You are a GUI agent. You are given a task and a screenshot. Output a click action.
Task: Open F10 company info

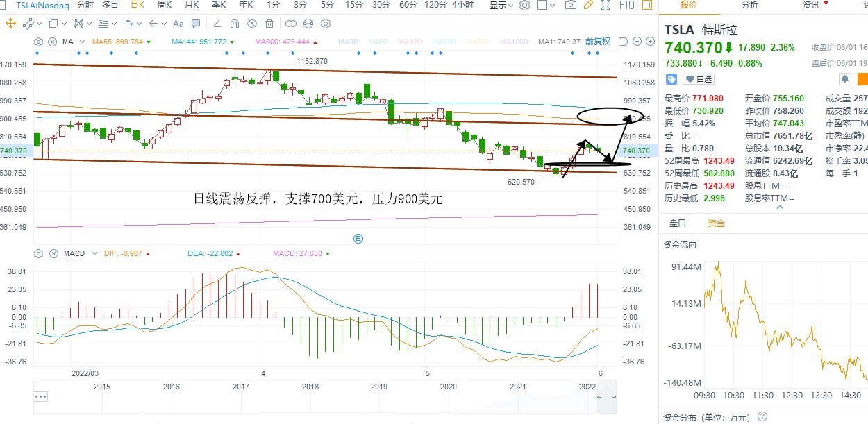pos(626,5)
